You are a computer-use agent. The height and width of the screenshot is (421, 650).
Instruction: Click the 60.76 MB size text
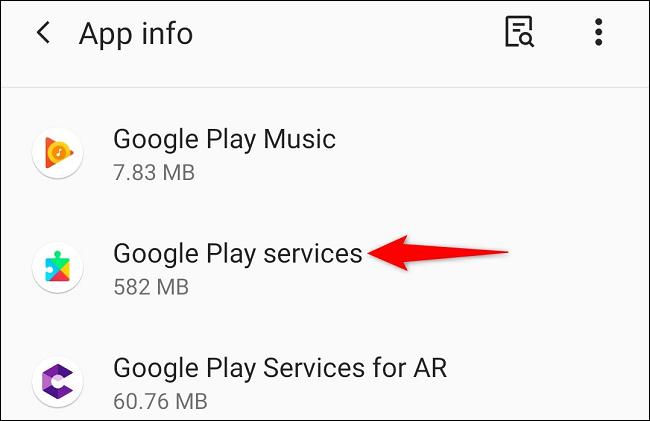(x=160, y=401)
